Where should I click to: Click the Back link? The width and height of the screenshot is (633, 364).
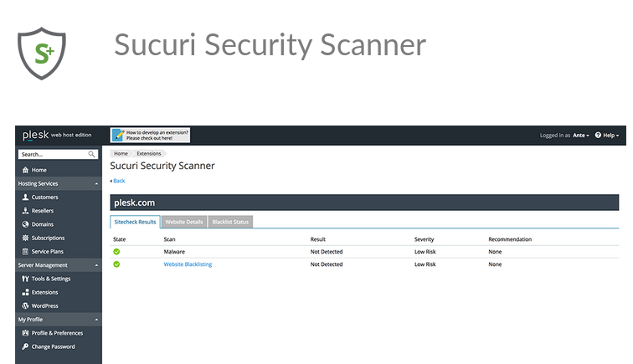119,181
